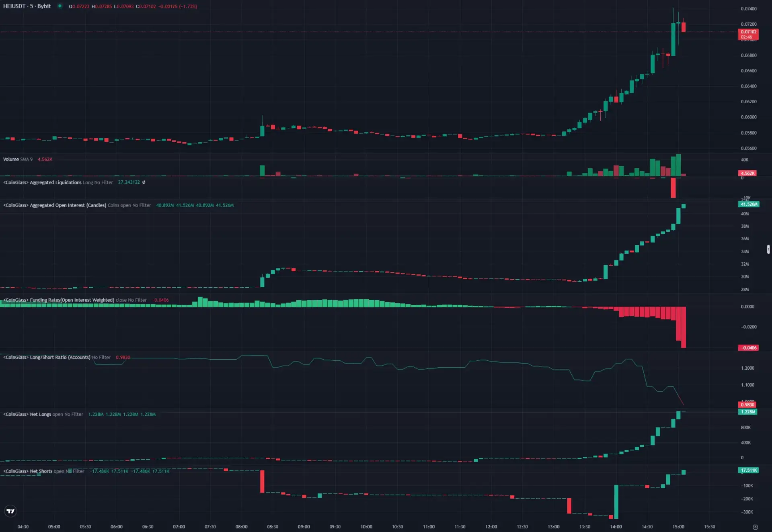Click the -0.0200 funding axis label

point(749,327)
